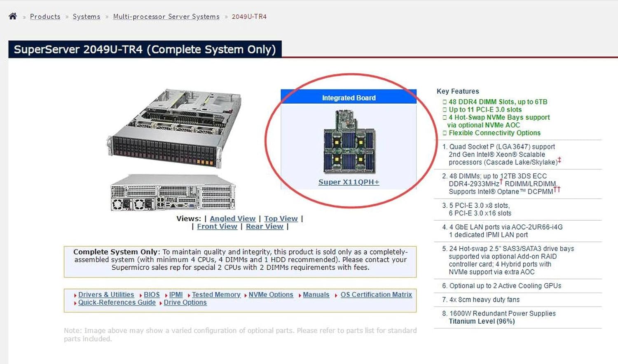Viewport: 618px width, 364px height.
Task: Click 'Flexible Connectivity Options' text
Action: pyautogui.click(x=494, y=133)
